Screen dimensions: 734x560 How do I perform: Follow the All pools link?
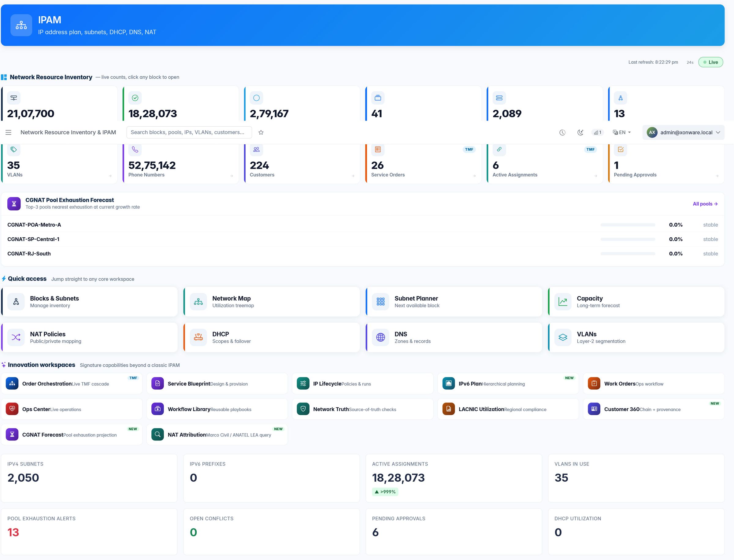pyautogui.click(x=705, y=204)
